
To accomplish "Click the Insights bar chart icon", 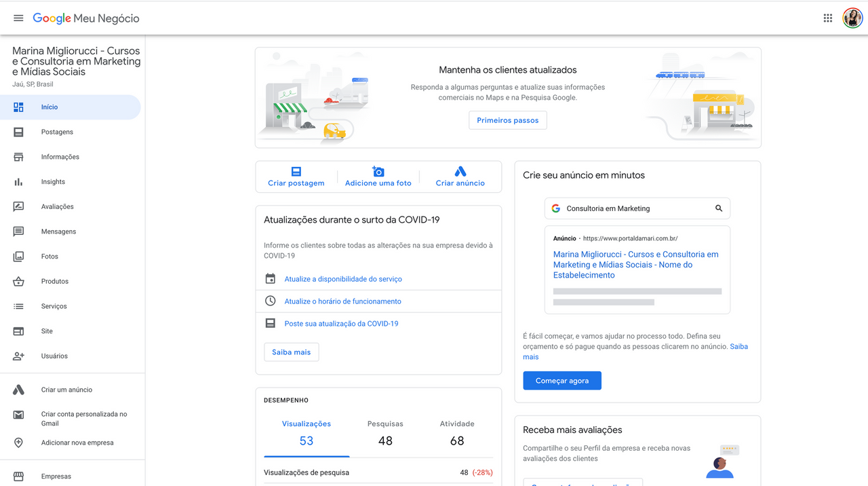I will coord(18,182).
